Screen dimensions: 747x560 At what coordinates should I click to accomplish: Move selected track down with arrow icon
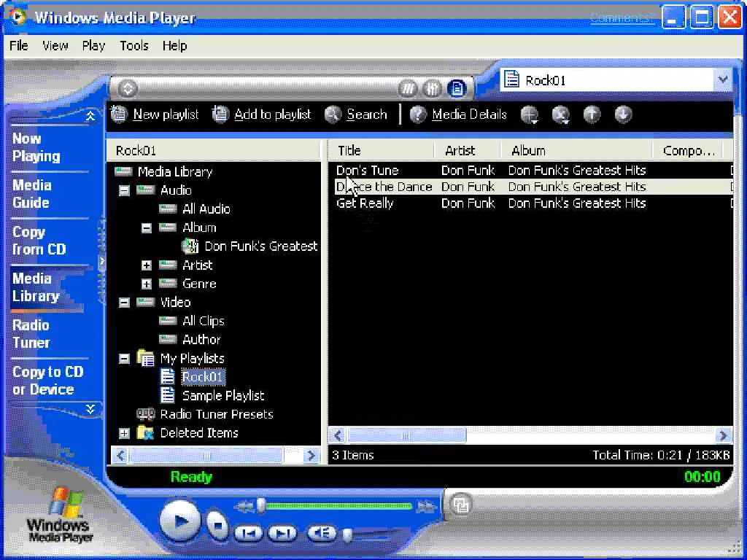623,114
